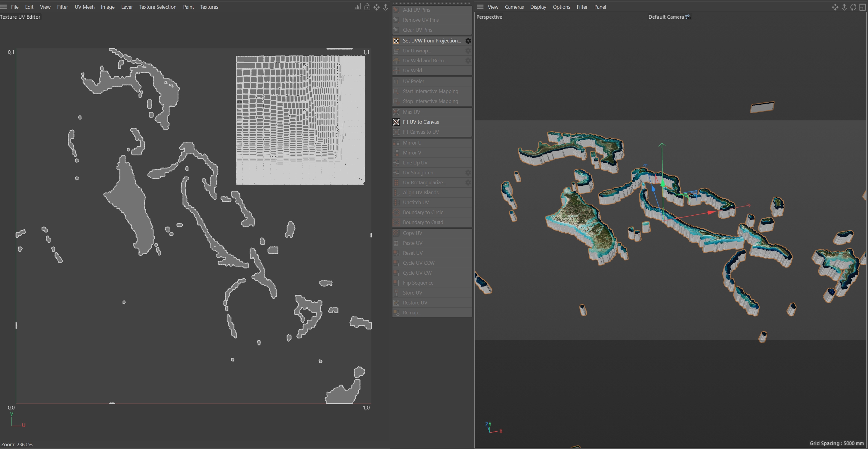Viewport: 868px width, 449px height.
Task: Open the UV Mesh menu
Action: coord(85,7)
